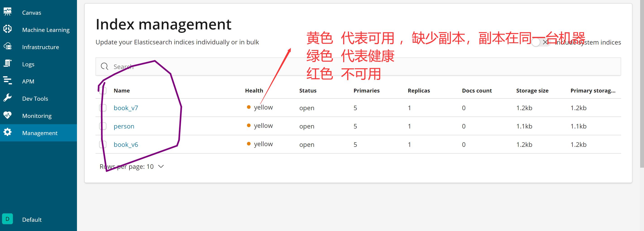Sort by the Storage size column header
The image size is (644, 231).
(x=532, y=90)
